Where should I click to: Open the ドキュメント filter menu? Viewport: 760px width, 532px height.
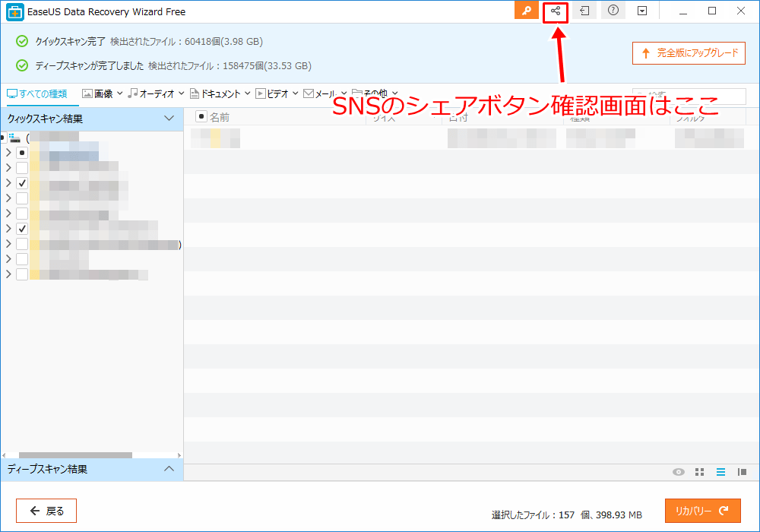pos(220,93)
